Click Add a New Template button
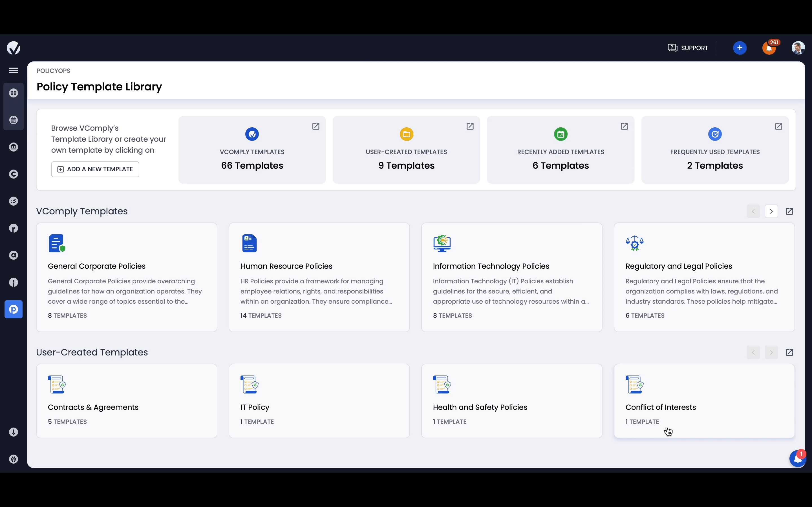 pyautogui.click(x=95, y=169)
